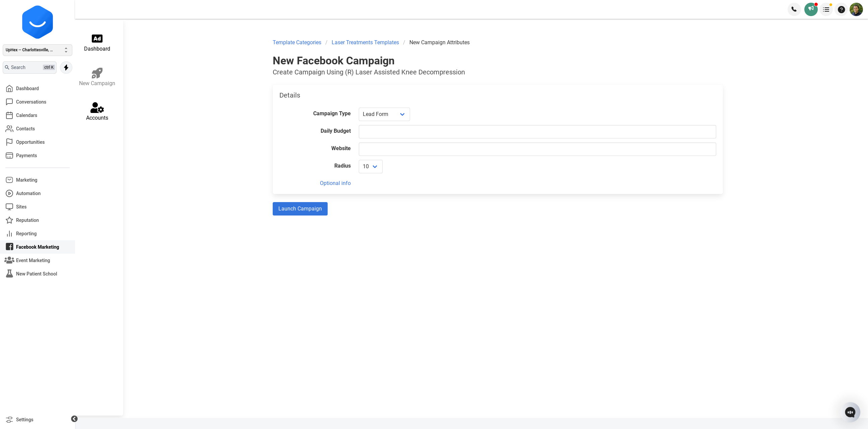This screenshot has height=429, width=868.
Task: Open the Radius dropdown showing 10
Action: [x=370, y=167]
